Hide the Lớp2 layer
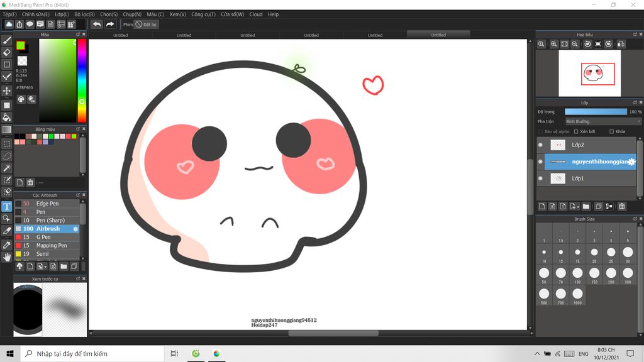Viewport: 644px width, 362px height. [540, 145]
